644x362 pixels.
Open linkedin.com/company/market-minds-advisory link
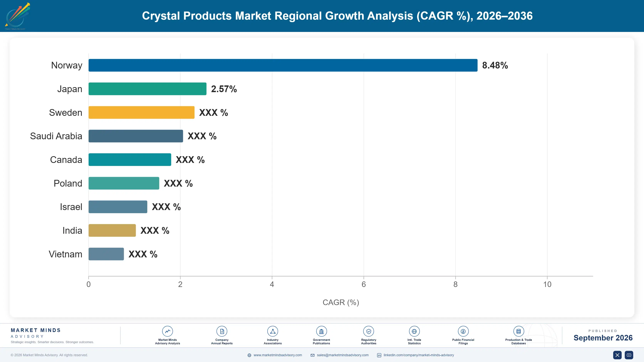pyautogui.click(x=419, y=355)
